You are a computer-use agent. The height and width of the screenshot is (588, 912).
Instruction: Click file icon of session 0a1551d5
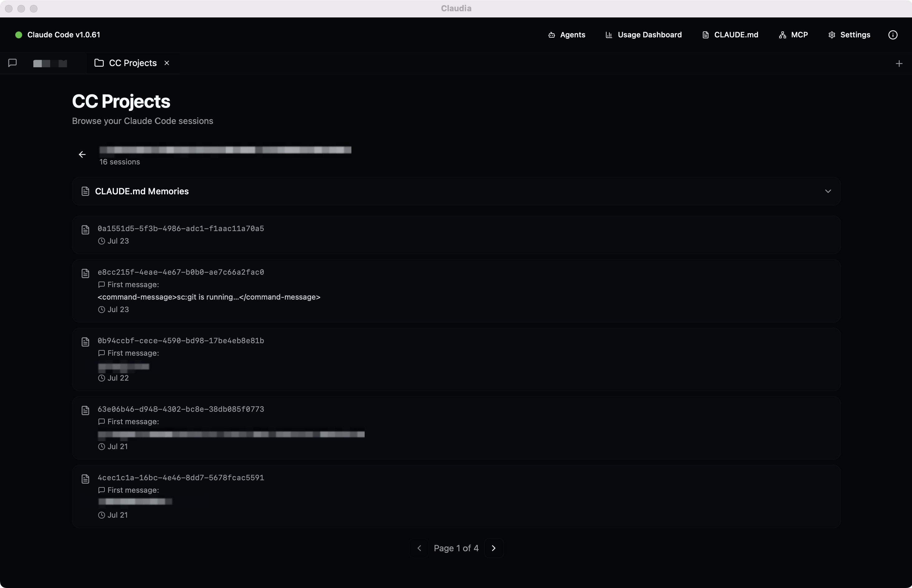(85, 230)
